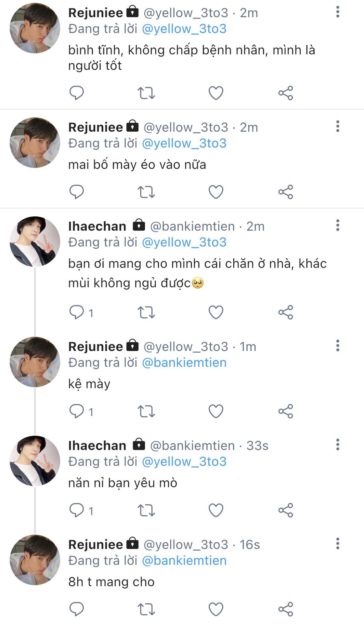Screen dimensions: 364x624
Task: Open more options on the "kệ mày" tweet
Action: (x=338, y=345)
